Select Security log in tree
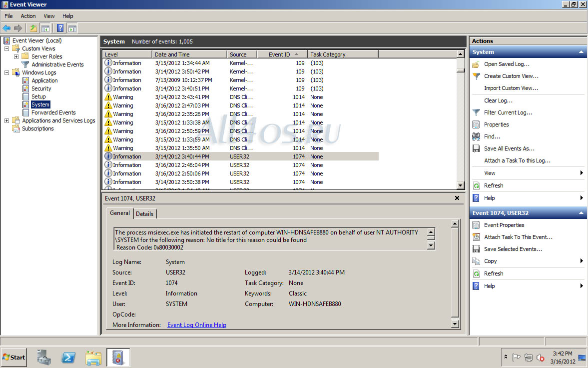 click(41, 88)
